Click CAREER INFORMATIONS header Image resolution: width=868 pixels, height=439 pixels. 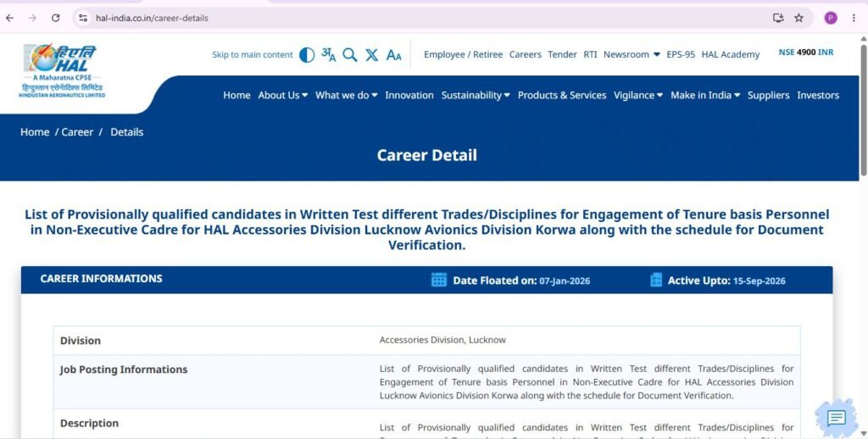click(102, 279)
